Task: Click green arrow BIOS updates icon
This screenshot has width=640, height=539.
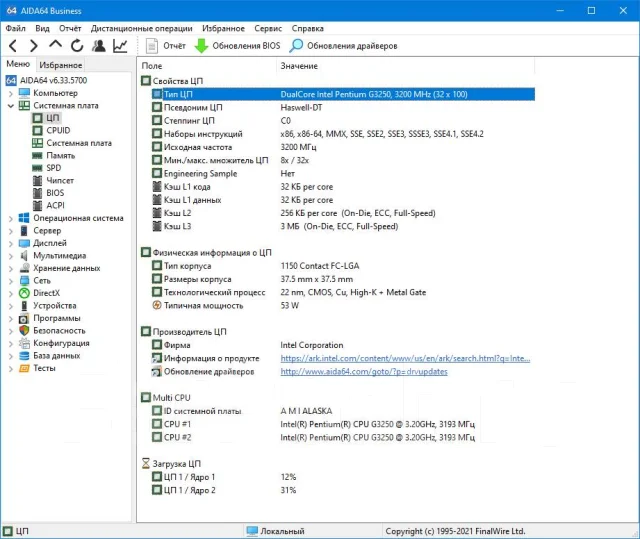Action: coord(201,46)
